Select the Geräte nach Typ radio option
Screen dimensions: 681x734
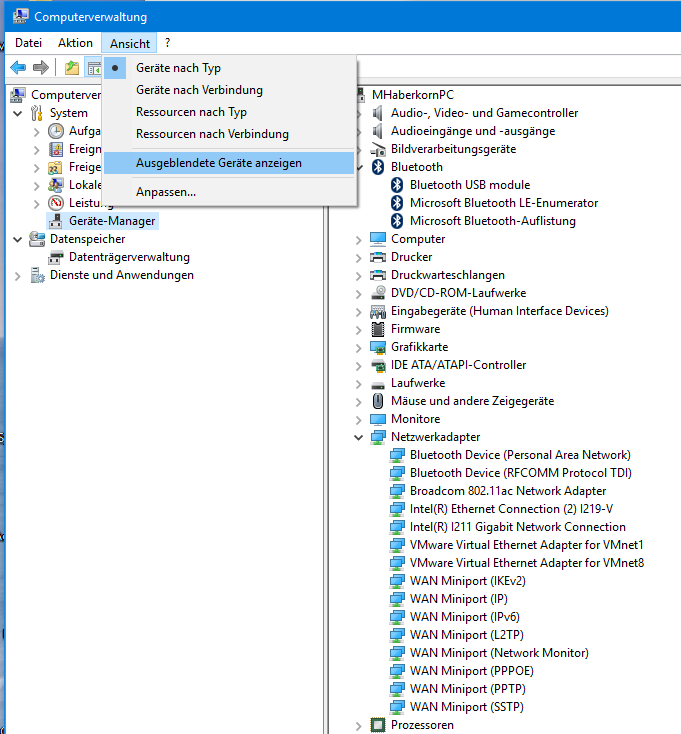click(229, 68)
